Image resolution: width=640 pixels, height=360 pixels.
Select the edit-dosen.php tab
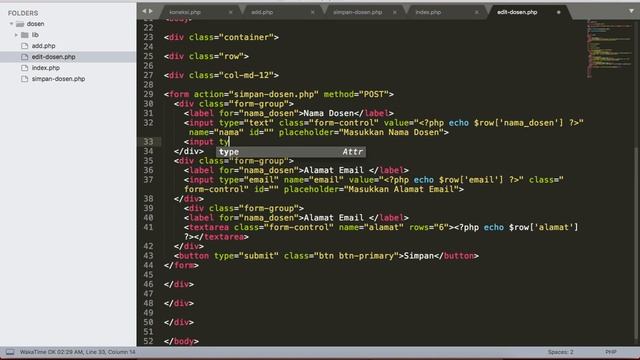click(517, 12)
